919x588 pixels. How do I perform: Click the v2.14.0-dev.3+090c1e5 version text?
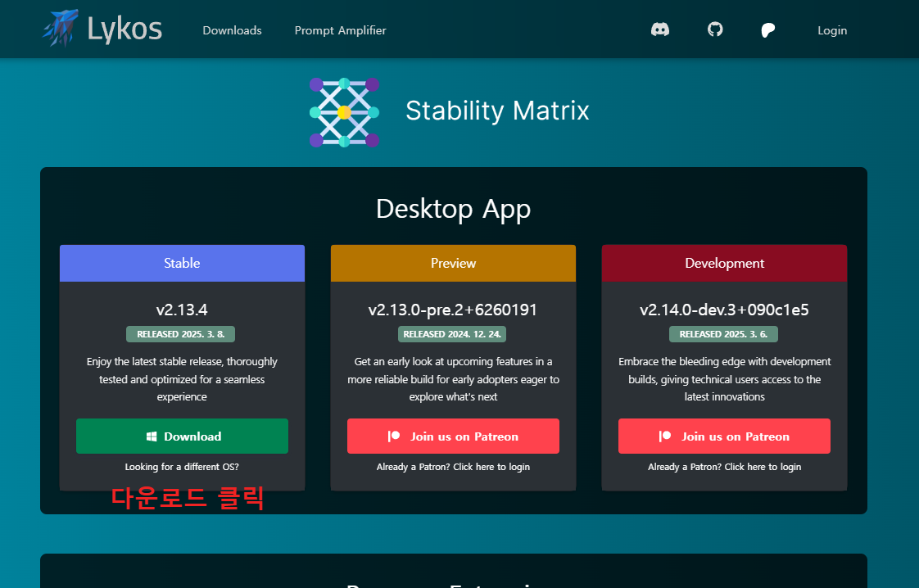pos(724,310)
